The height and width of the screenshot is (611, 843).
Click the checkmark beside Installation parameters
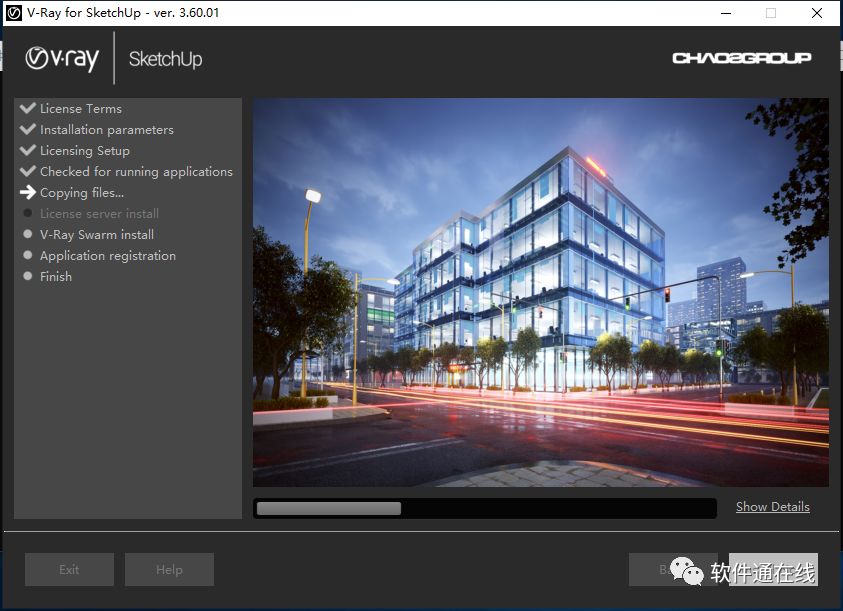click(28, 129)
